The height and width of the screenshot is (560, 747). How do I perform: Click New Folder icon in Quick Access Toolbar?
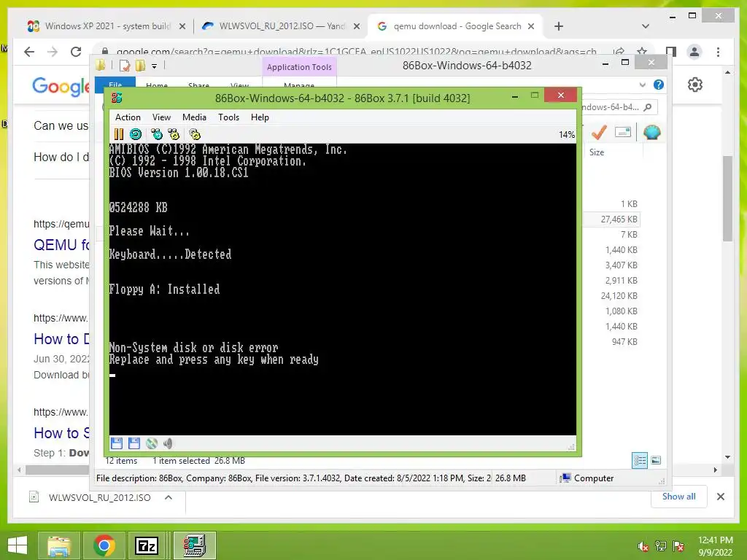pos(141,66)
